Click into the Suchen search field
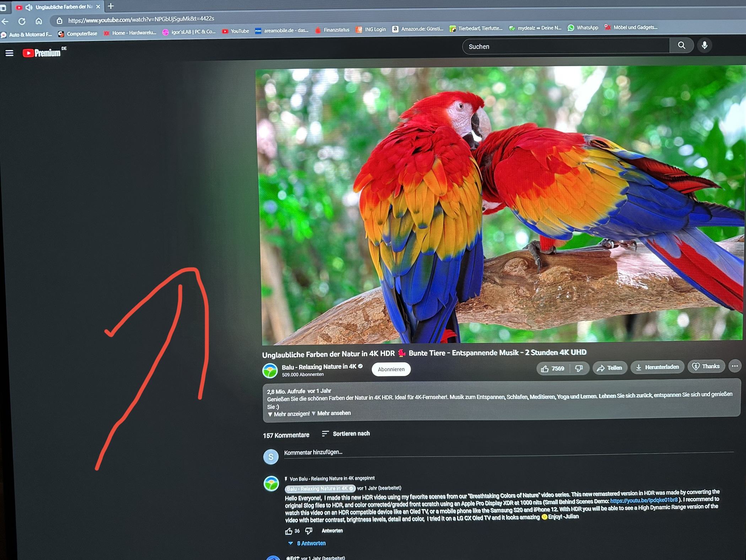The width and height of the screenshot is (746, 560). 565,46
